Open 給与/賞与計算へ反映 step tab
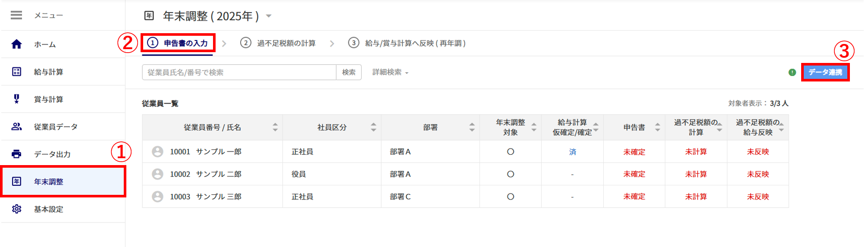This screenshot has width=868, height=247. click(407, 43)
